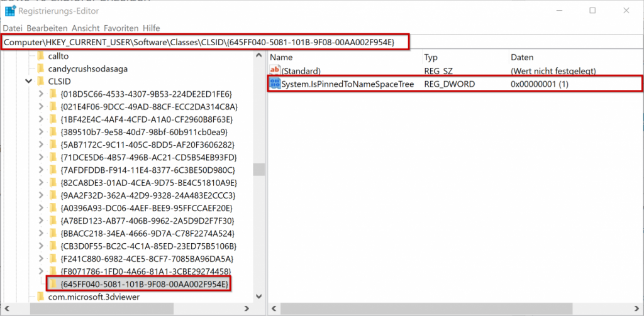
Task: Open the Bearbeiten menu
Action: pyautogui.click(x=47, y=28)
